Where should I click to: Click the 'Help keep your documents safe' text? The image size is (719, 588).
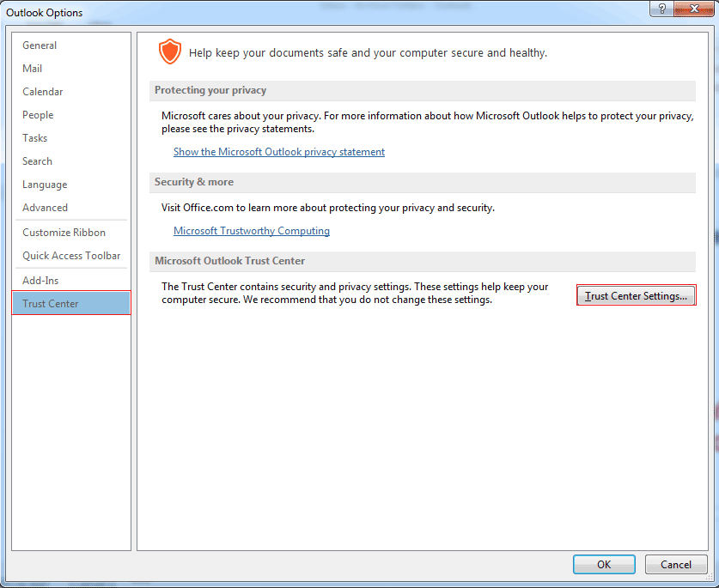tap(368, 52)
